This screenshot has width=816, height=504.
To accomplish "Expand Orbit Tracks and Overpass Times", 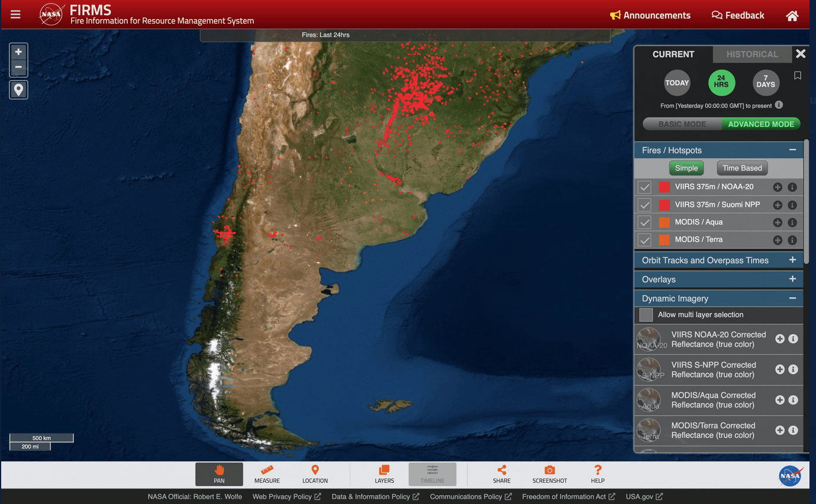I will click(x=792, y=260).
